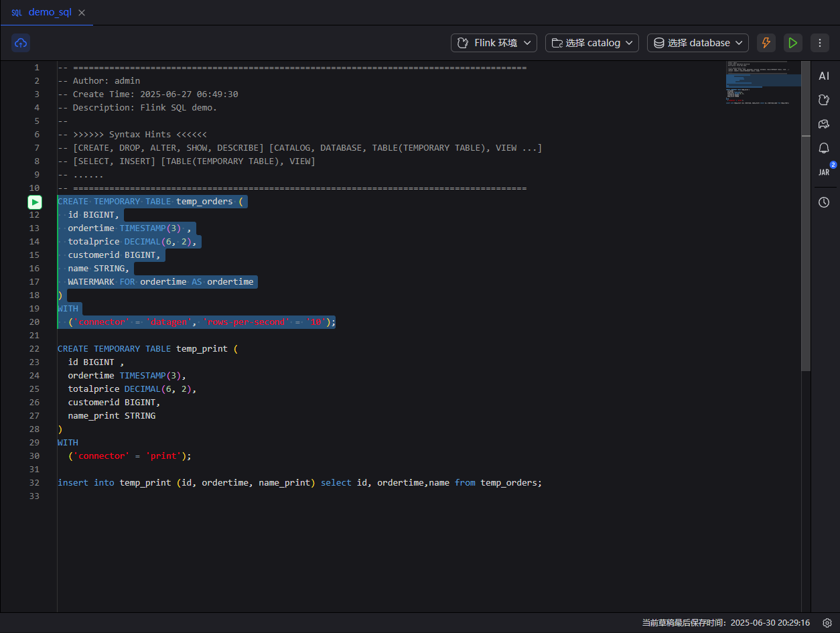Close the demo_sql tab
Viewport: 840px width, 633px height.
[x=82, y=13]
